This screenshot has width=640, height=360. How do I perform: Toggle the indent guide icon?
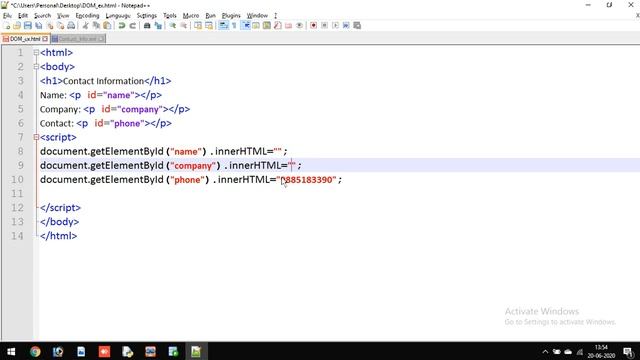click(x=245, y=26)
